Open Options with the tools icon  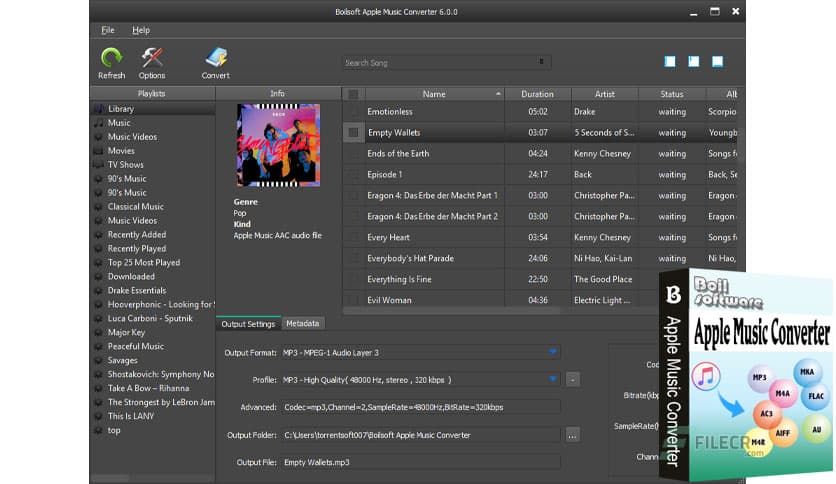[152, 57]
